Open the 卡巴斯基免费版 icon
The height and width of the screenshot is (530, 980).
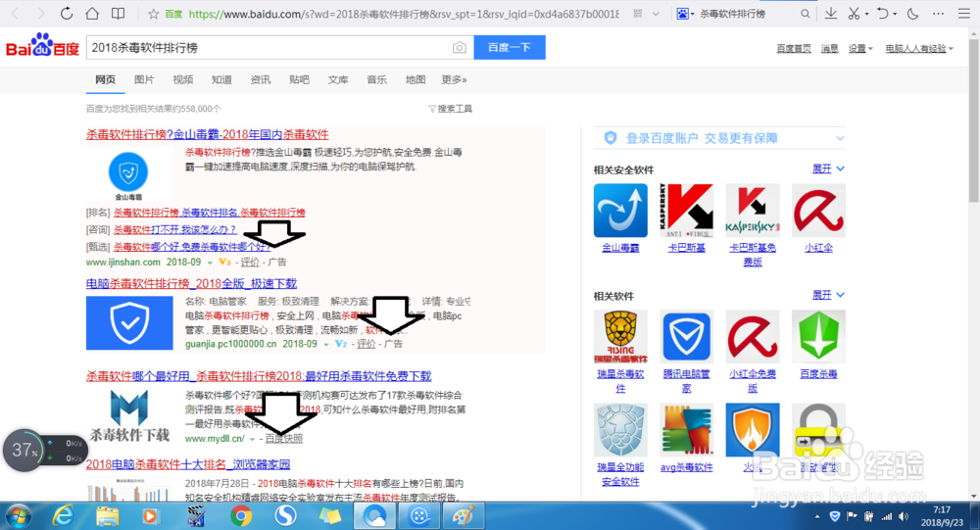click(753, 211)
